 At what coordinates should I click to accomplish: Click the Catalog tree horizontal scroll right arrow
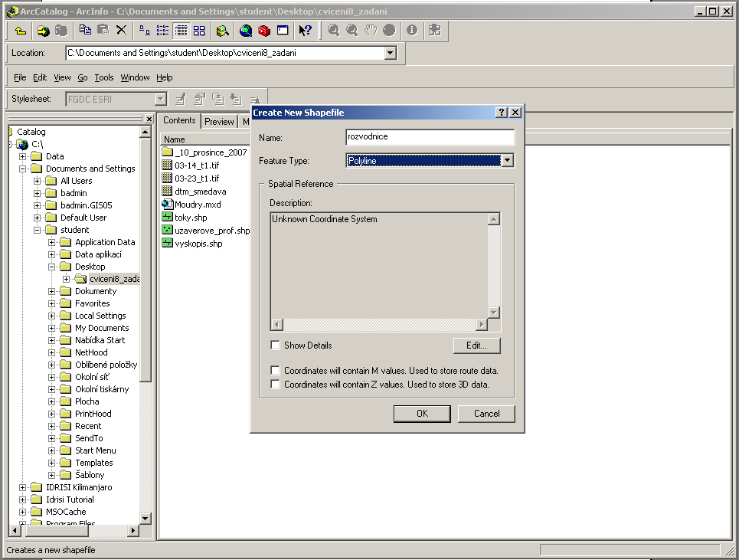pos(133,530)
